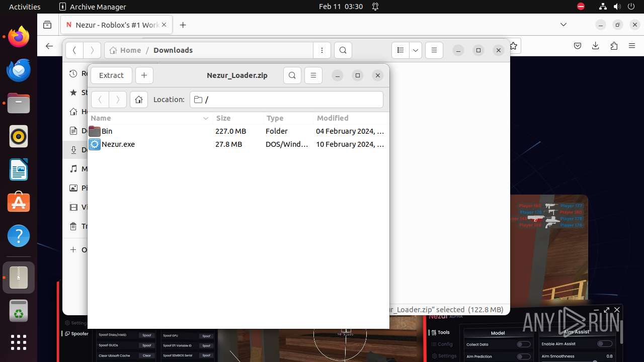Image resolution: width=644 pixels, height=362 pixels.
Task: Open Archive Manager app menu in top bar
Action: 93,7
